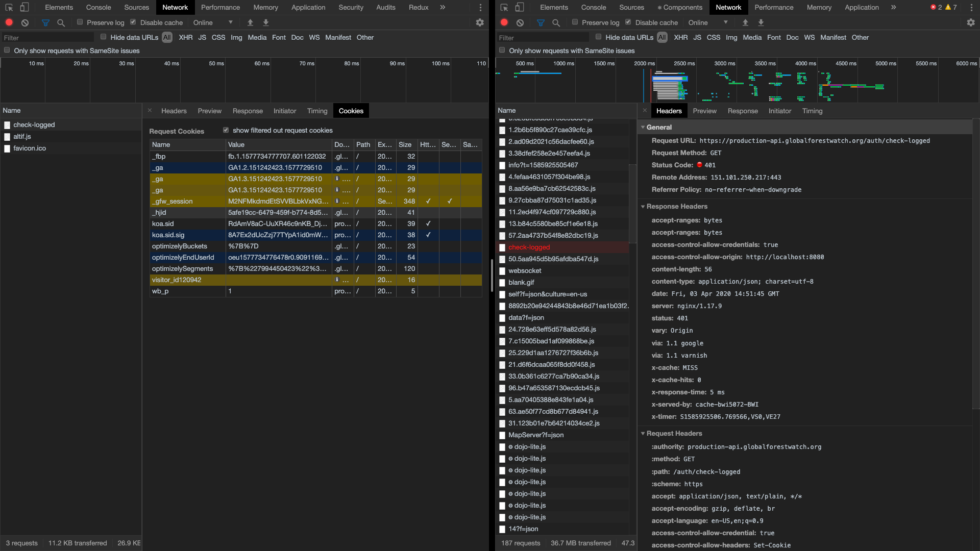Open network settings gear in left panel
The height and width of the screenshot is (551, 980).
[480, 22]
